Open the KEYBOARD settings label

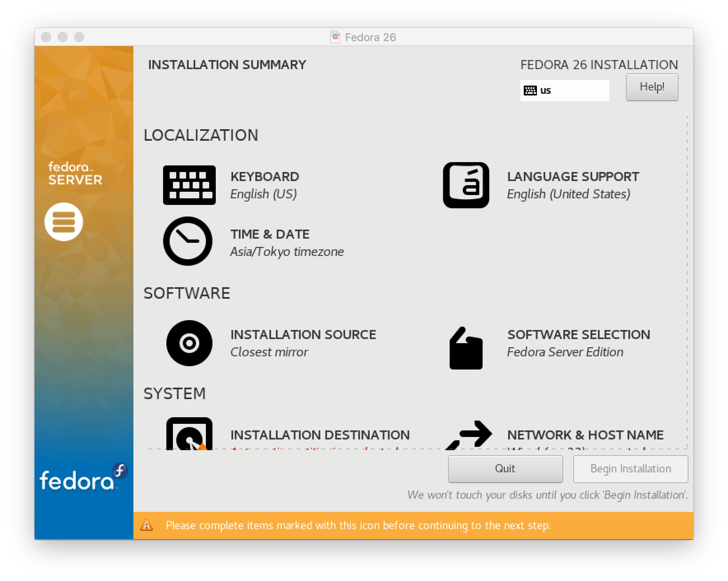click(265, 177)
